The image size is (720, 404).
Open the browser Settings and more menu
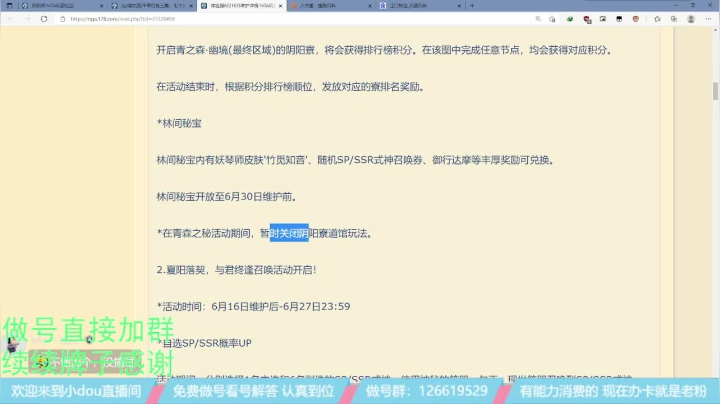coord(708,19)
